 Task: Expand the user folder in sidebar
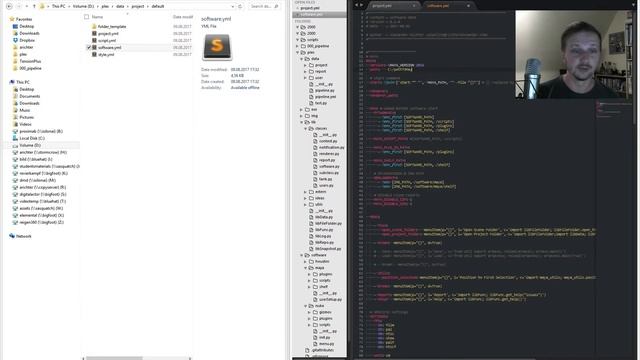tap(305, 78)
